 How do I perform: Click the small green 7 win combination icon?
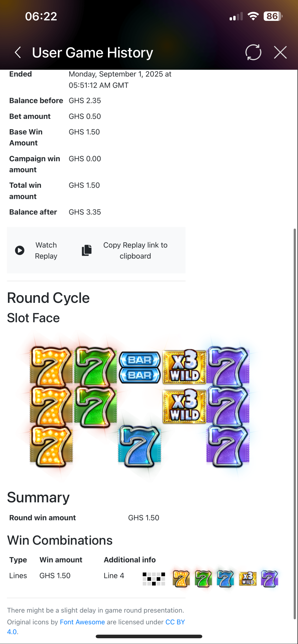[203, 579]
